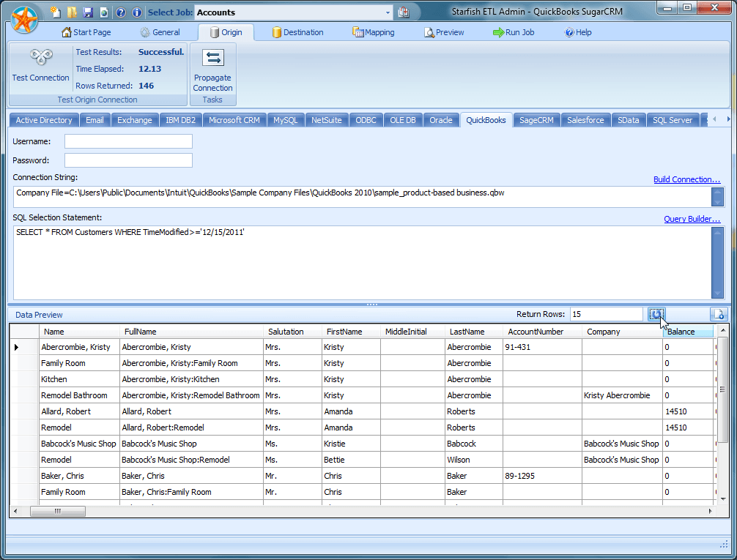Open a job with the folder icon
The width and height of the screenshot is (737, 560).
coord(72,12)
